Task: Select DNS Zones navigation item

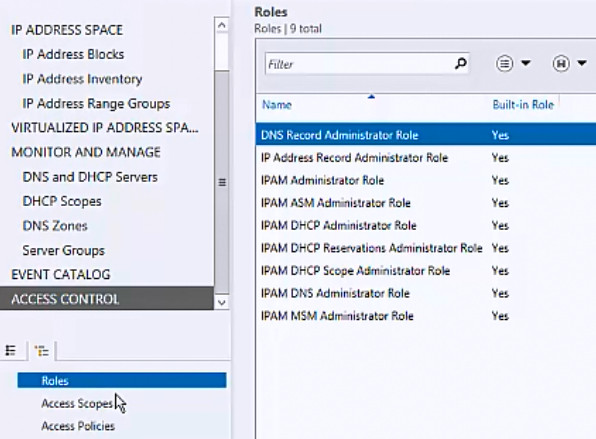Action: click(x=55, y=226)
